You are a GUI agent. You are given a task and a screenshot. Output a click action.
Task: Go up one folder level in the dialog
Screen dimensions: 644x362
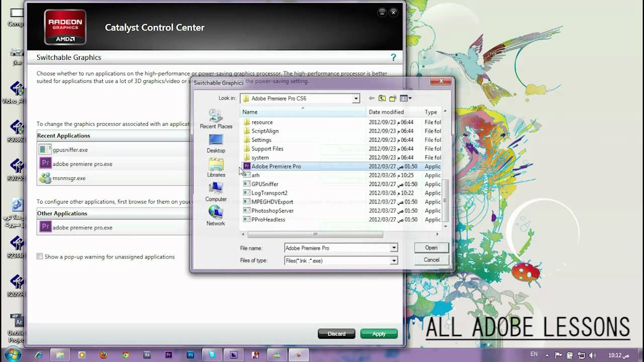(382, 99)
